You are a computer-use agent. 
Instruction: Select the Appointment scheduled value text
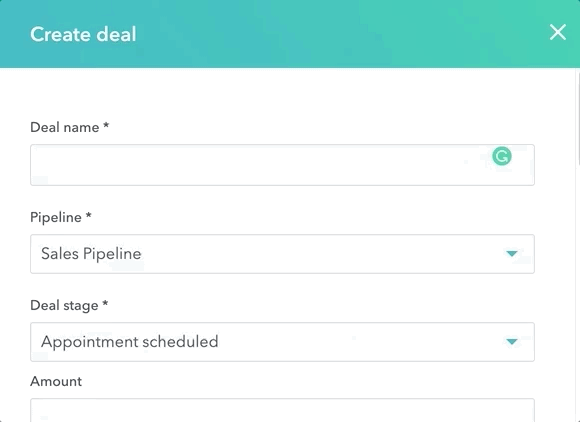[x=129, y=342]
